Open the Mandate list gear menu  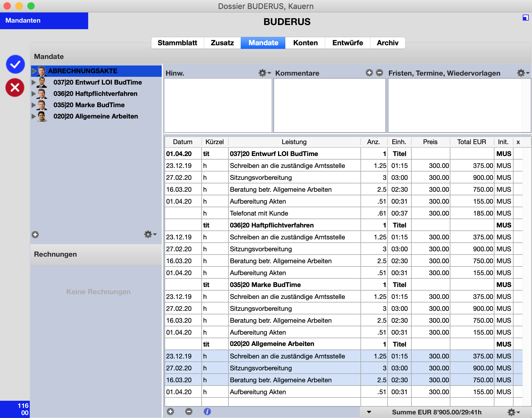click(x=150, y=234)
